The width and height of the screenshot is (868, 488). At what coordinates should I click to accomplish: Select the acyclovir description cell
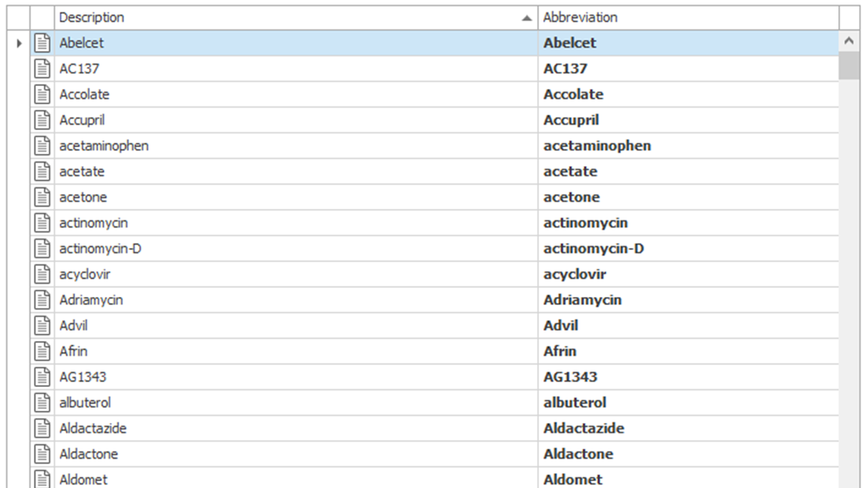pos(296,274)
